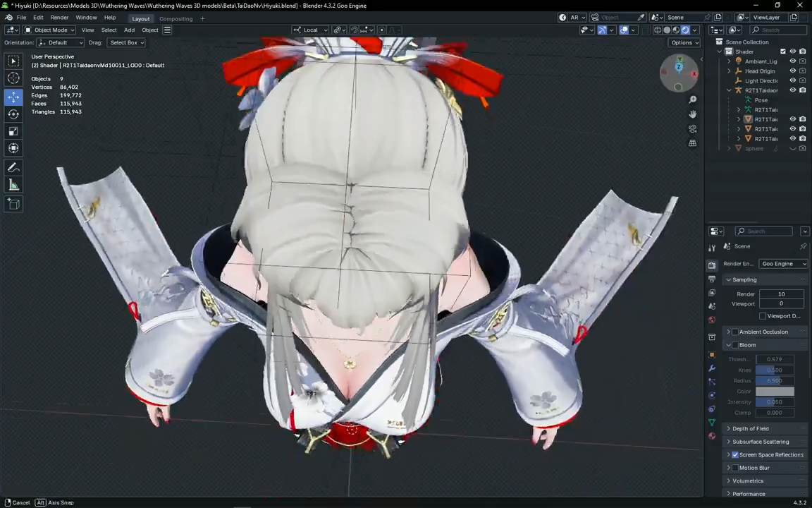The width and height of the screenshot is (812, 508).
Task: Switch to wireframe viewport shading
Action: tap(658, 30)
